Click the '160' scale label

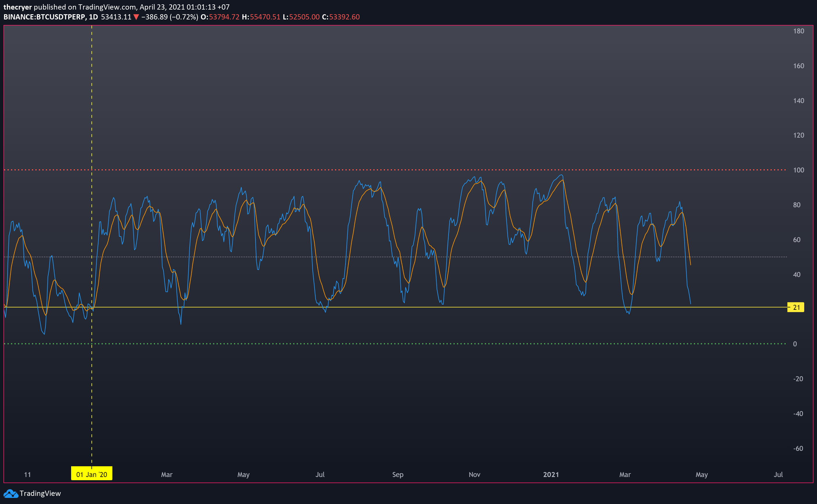799,66
